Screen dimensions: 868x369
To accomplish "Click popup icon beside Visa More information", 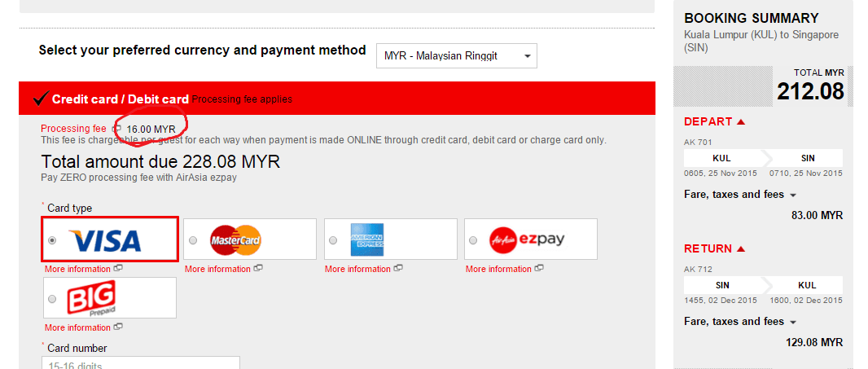I will [118, 269].
